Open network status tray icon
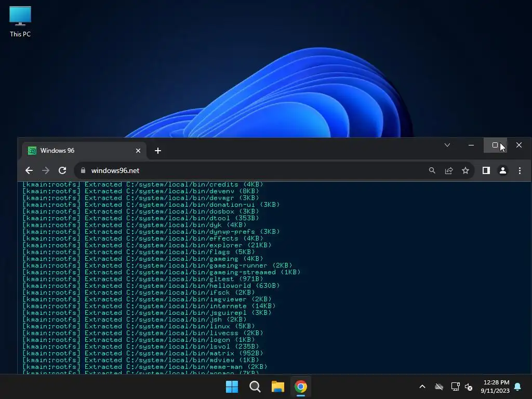532x399 pixels. click(x=455, y=387)
